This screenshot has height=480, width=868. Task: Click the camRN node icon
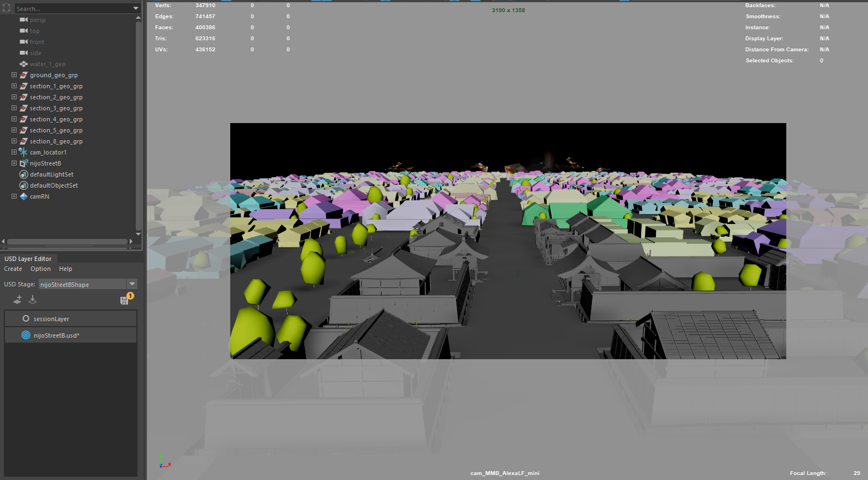tap(23, 196)
